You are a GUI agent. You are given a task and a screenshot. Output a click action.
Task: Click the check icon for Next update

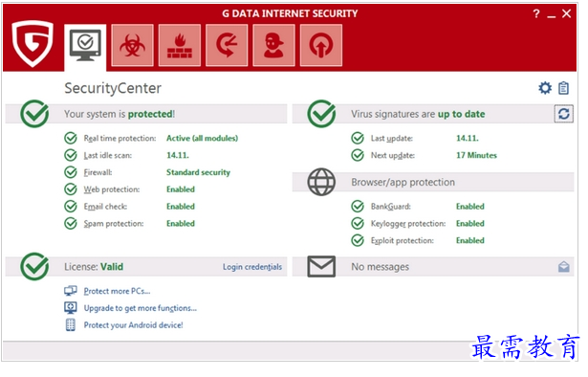(358, 155)
